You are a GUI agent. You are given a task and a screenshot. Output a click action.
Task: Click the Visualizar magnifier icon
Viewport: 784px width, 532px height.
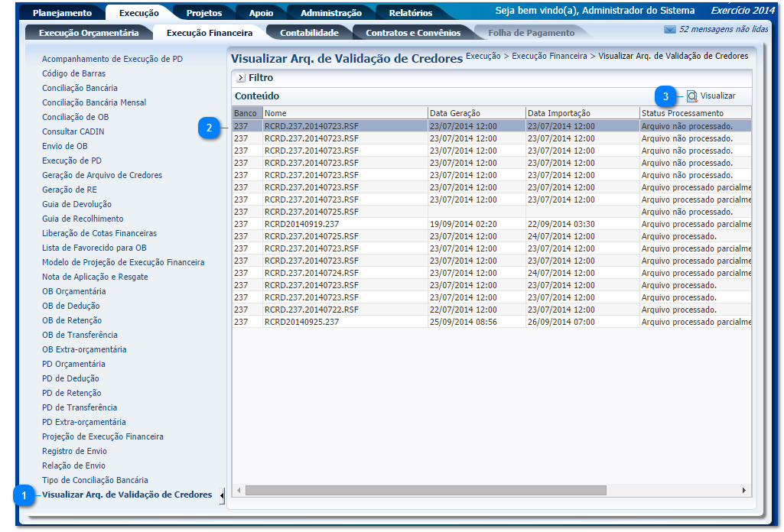tap(691, 96)
